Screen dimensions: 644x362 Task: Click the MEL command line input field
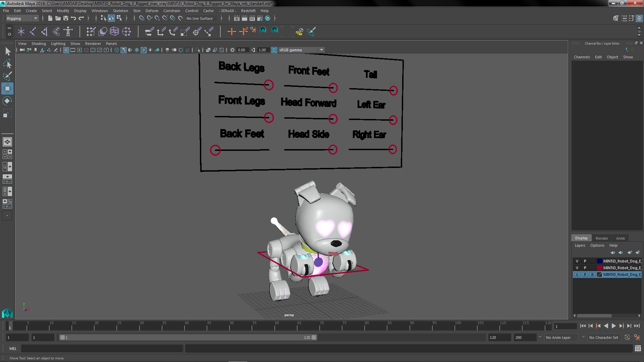(102, 349)
